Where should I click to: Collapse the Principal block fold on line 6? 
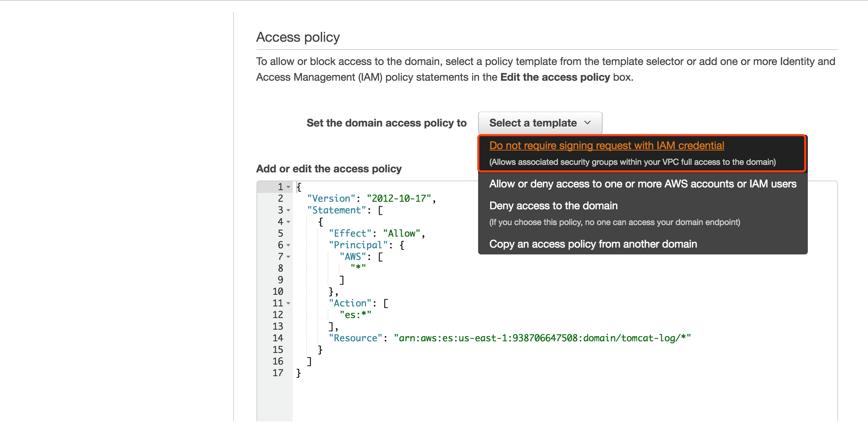click(288, 245)
